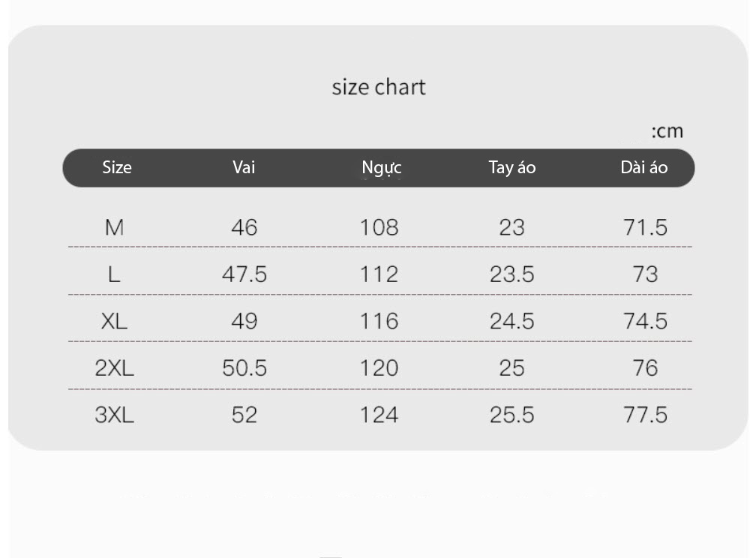The image size is (756, 558).
Task: Click the 2XL size row label
Action: (x=114, y=368)
